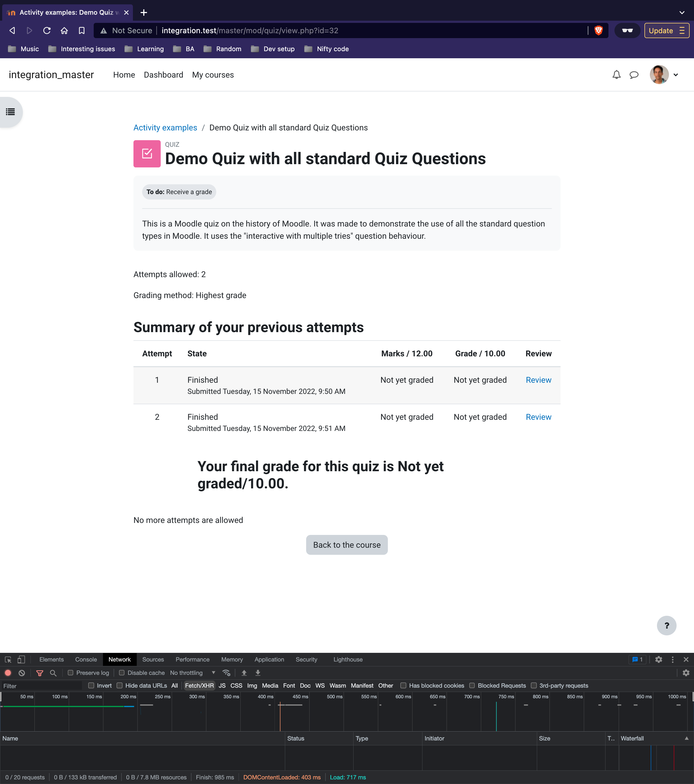The image size is (694, 784).
Task: Sort by the Waterfall column arrow
Action: click(x=687, y=738)
